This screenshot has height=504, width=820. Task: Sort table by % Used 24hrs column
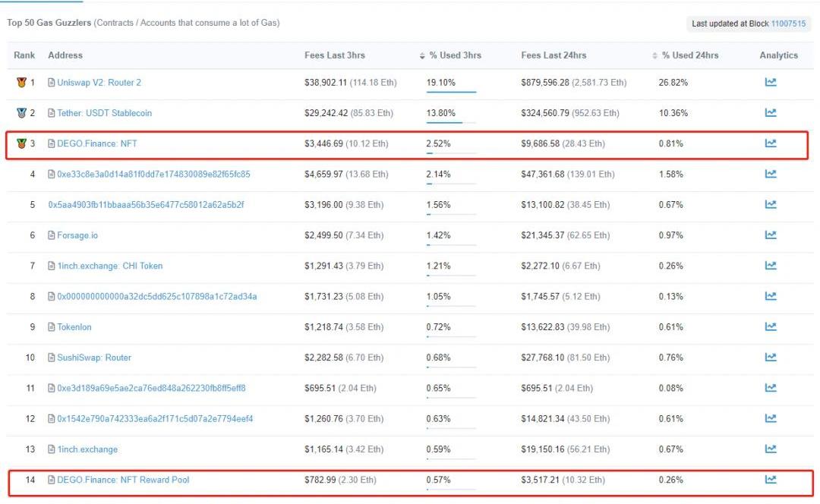click(689, 55)
